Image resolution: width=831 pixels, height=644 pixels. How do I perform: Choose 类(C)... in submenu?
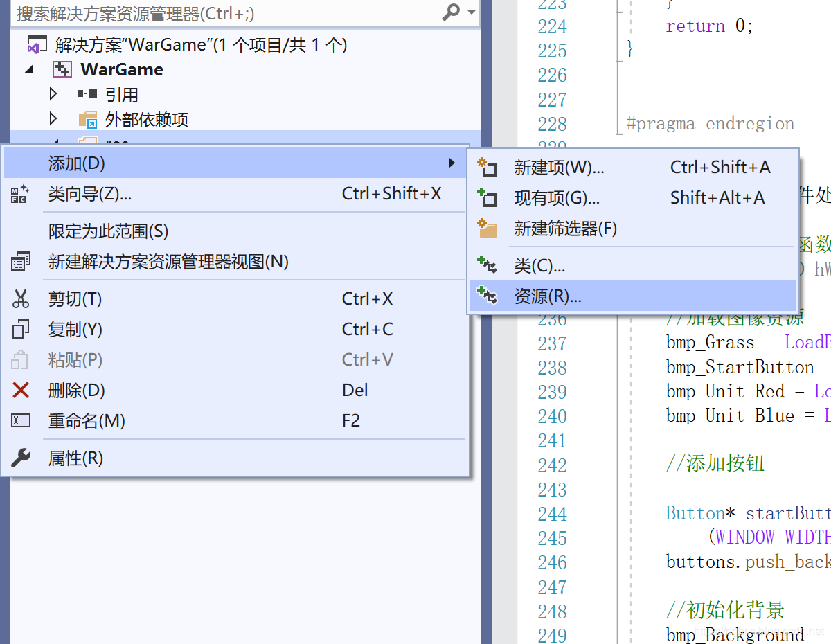point(633,265)
